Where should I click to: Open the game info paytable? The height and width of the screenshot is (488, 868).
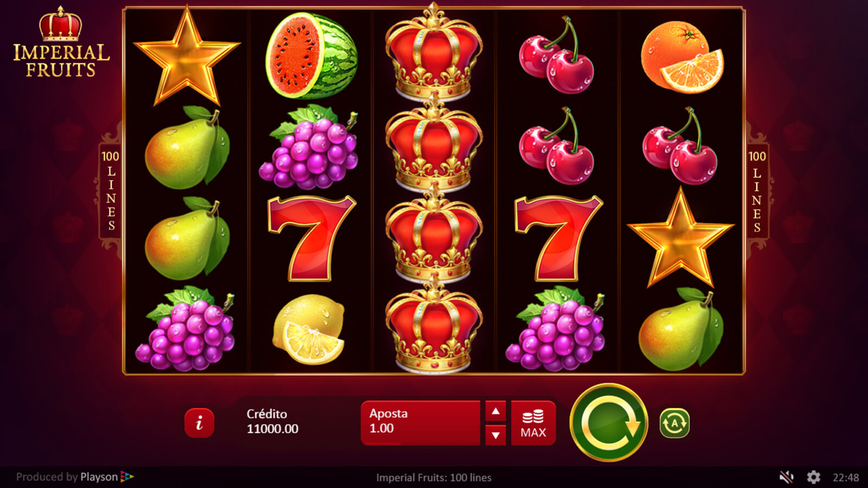199,422
